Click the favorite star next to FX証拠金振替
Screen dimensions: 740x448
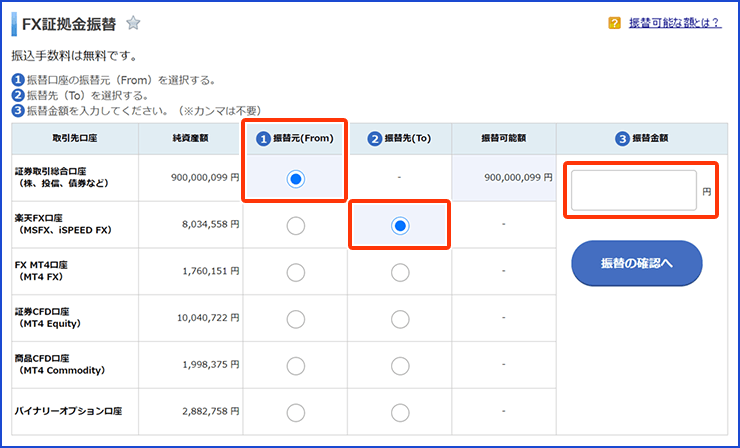click(x=134, y=23)
